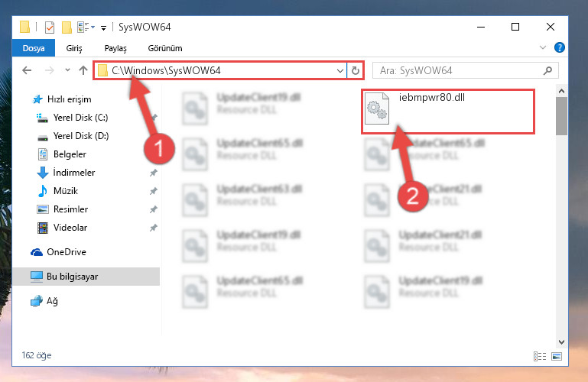588x382 pixels.
Task: Go up one folder level
Action: click(x=83, y=70)
